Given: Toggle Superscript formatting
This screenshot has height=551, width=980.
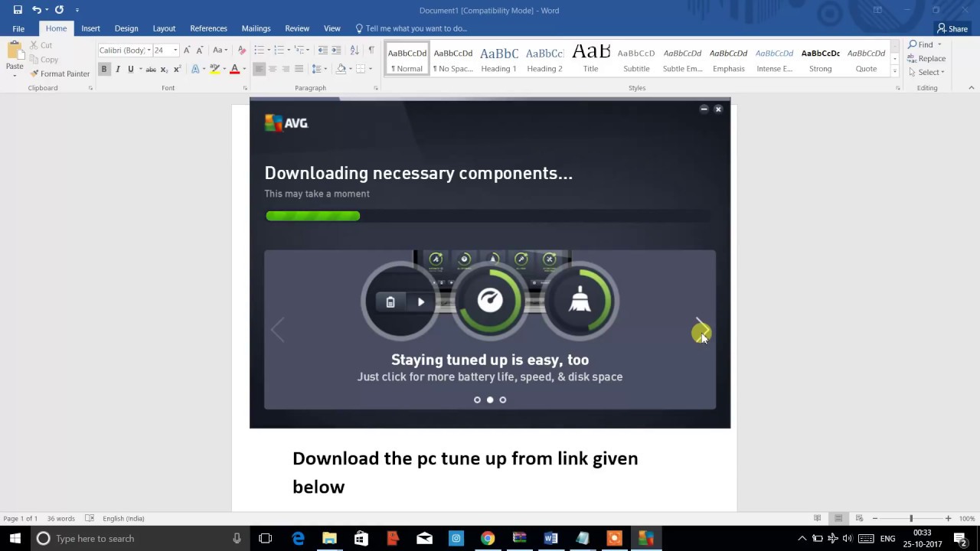Looking at the screenshot, I should pyautogui.click(x=177, y=69).
